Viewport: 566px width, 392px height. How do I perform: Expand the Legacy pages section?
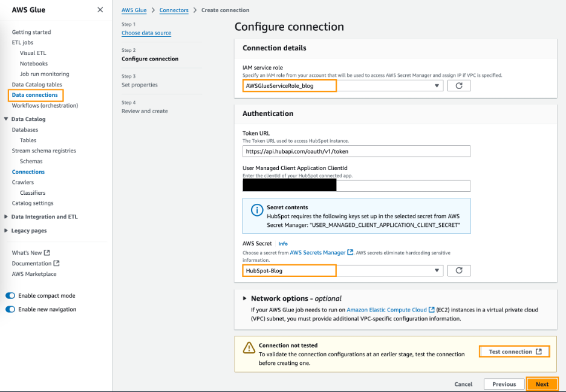[x=6, y=230]
